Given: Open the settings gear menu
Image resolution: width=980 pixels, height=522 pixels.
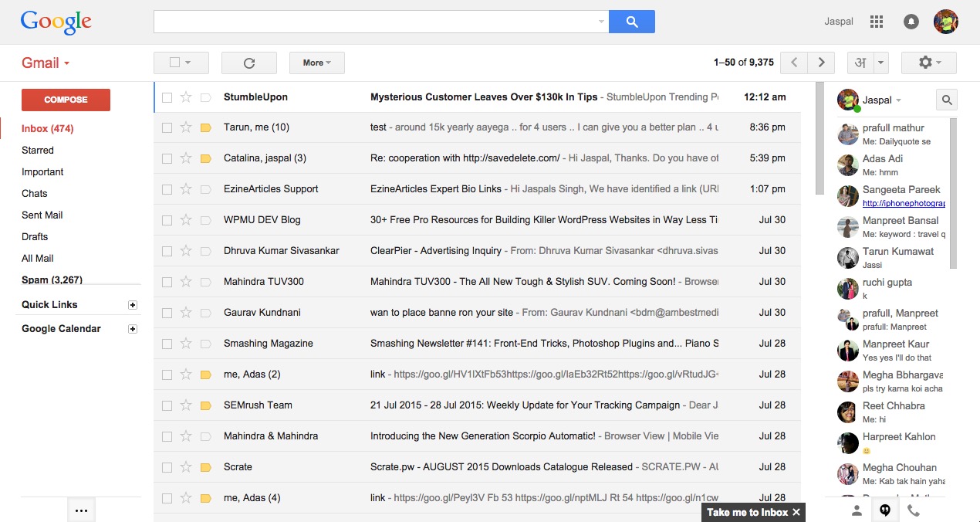Looking at the screenshot, I should click(x=928, y=63).
